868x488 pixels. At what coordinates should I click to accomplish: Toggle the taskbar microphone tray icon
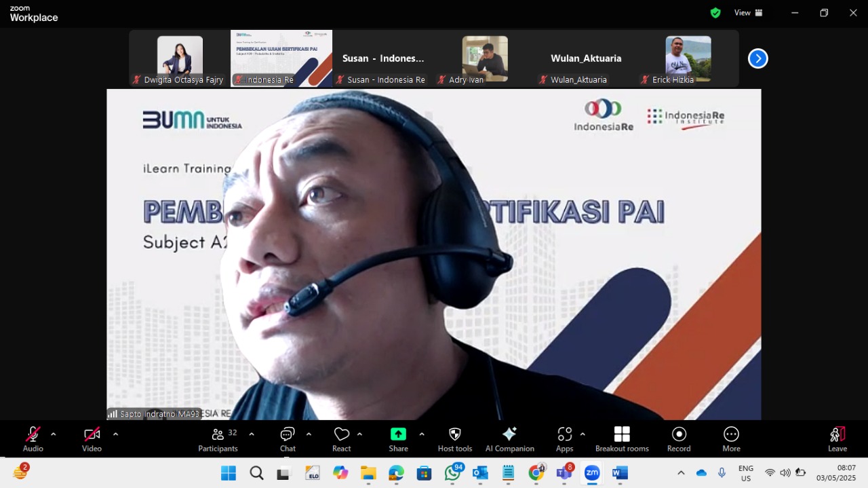pos(722,472)
